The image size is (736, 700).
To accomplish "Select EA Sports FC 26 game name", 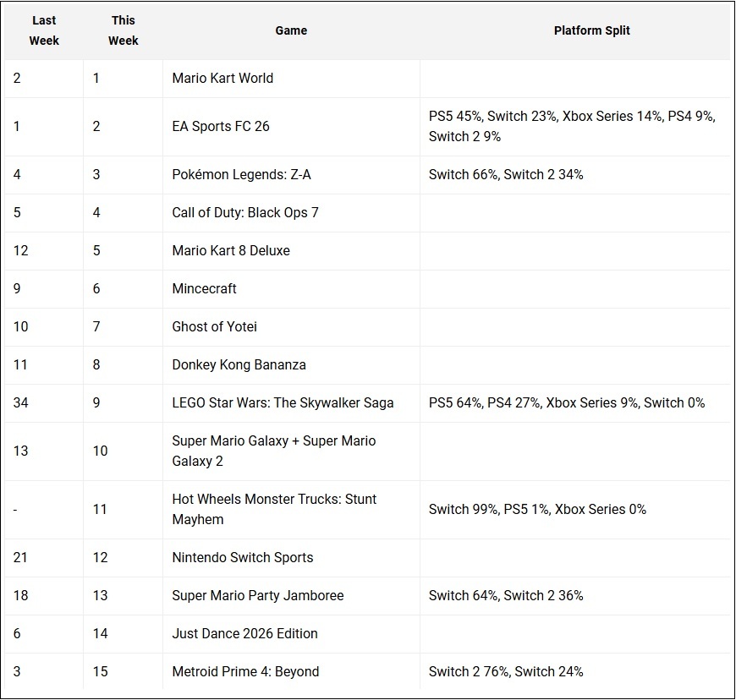I will (221, 126).
